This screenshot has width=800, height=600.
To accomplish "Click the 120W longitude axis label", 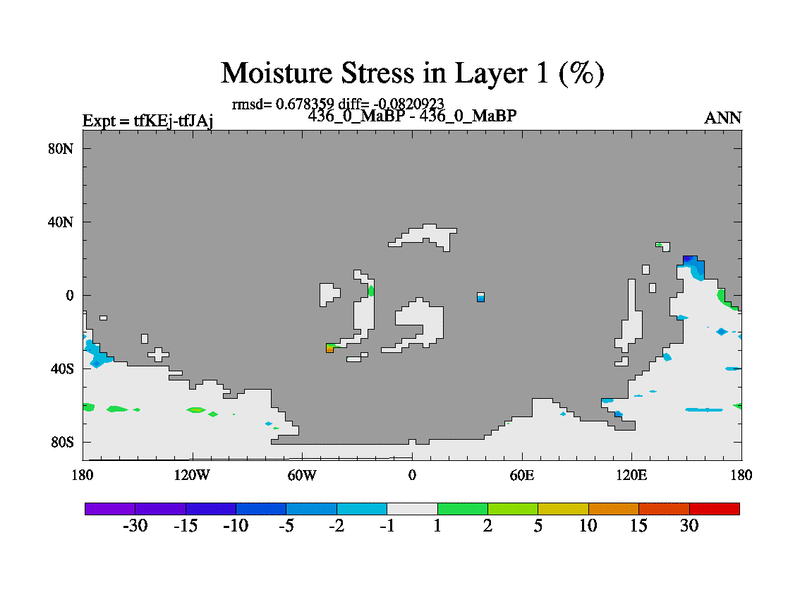I will click(192, 475).
